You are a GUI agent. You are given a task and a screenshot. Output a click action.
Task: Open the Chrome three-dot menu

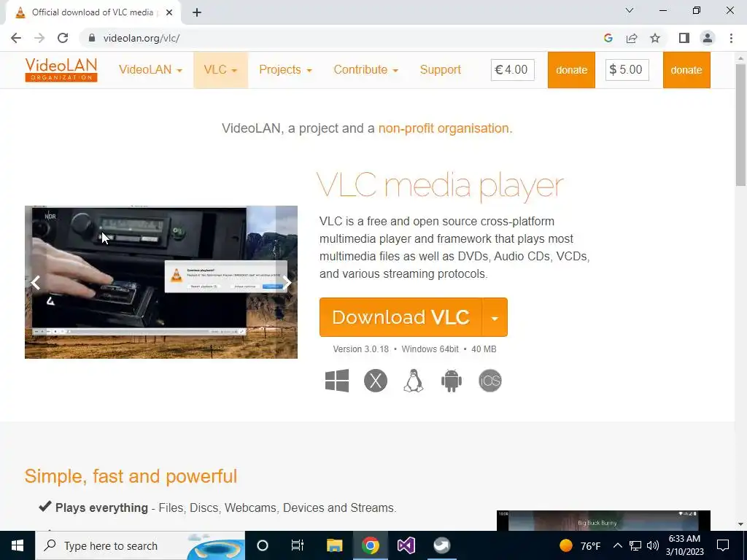click(x=731, y=38)
